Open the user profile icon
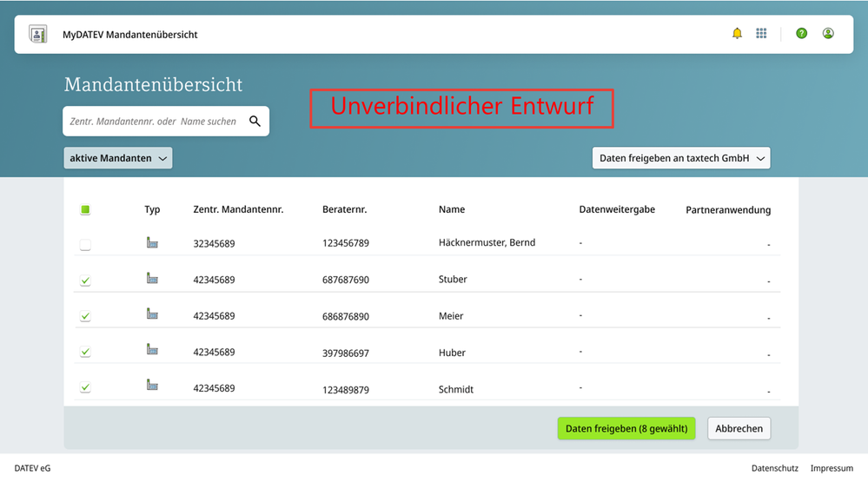 click(828, 33)
